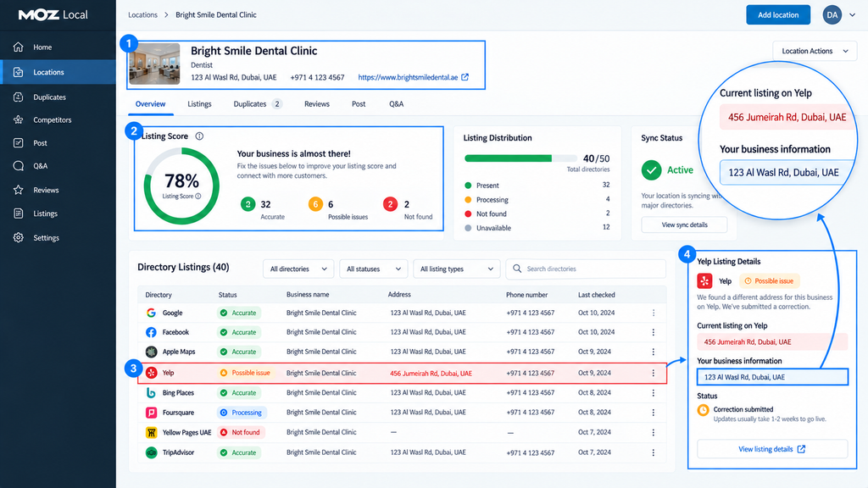Click Possible issue badge in Yelp row
Image resolution: width=868 pixels, height=488 pixels.
(x=245, y=373)
